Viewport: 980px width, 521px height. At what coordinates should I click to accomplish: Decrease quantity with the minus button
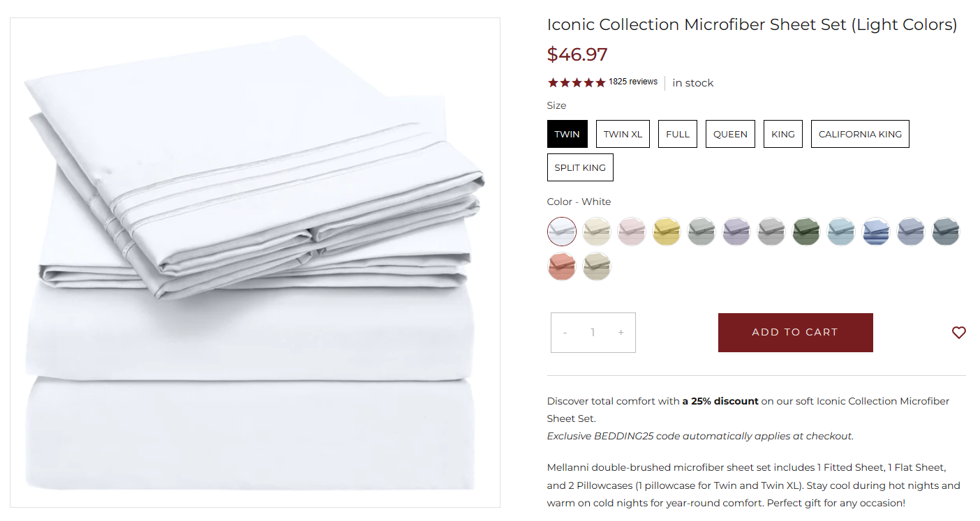(565, 333)
